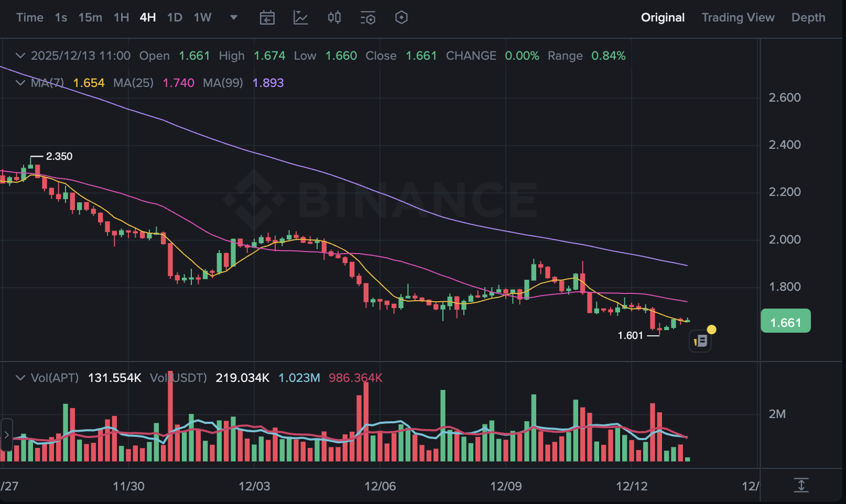Collapse the OHLC info row chevron
This screenshot has height=504, width=846.
(x=20, y=56)
